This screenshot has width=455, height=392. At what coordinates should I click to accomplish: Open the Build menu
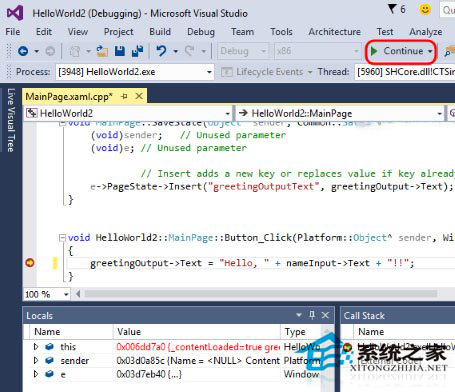[160, 32]
